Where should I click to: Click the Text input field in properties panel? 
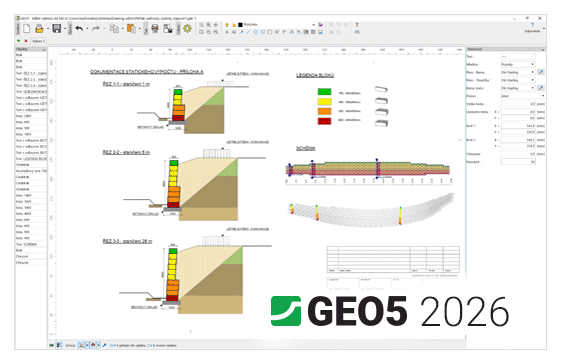click(518, 57)
